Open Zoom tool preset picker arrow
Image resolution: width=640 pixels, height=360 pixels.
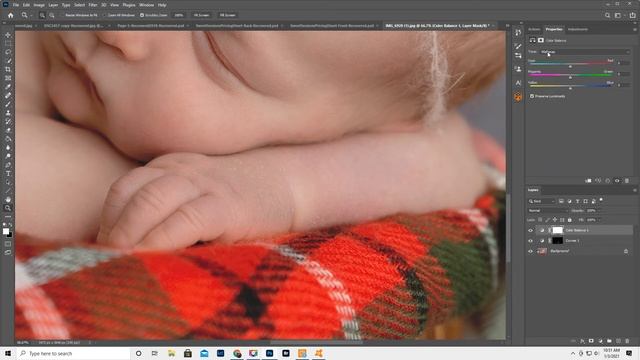click(x=31, y=15)
